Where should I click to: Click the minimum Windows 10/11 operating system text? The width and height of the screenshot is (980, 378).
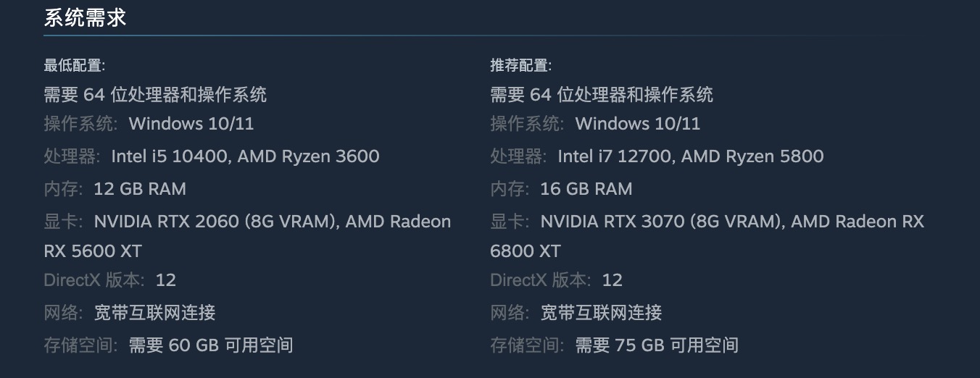(191, 124)
